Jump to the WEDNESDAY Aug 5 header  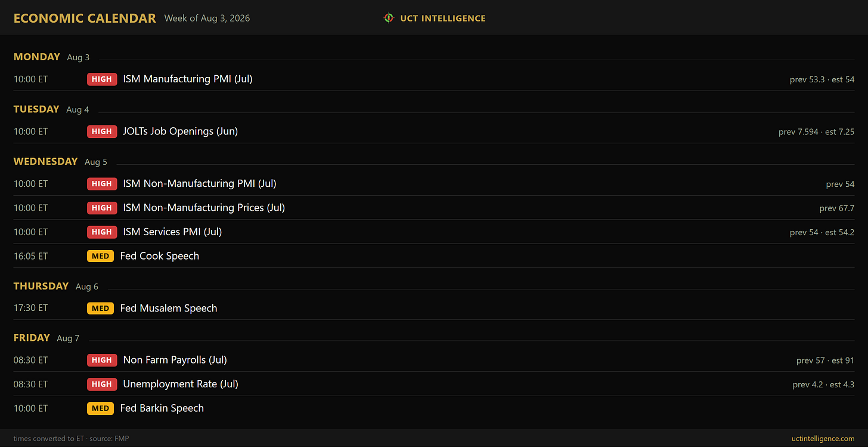60,162
